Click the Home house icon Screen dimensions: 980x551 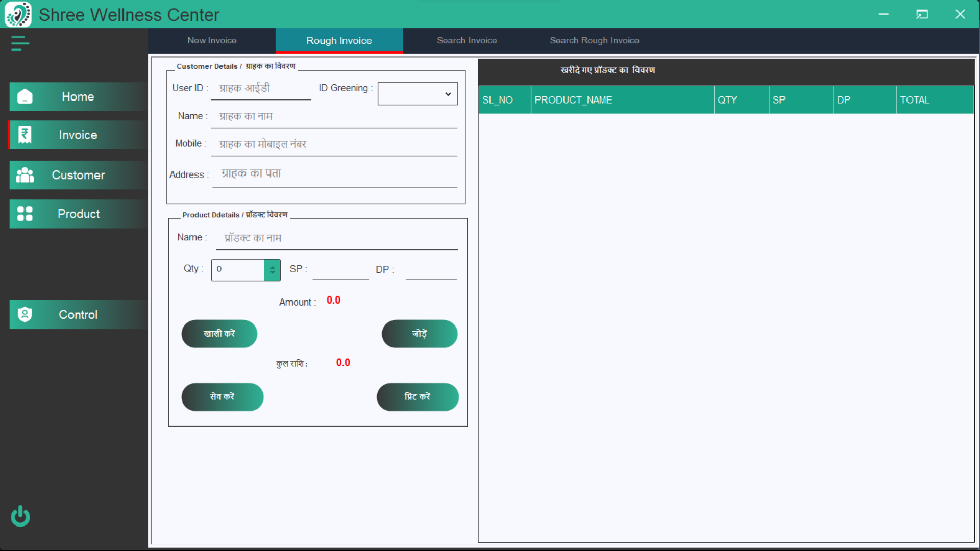[24, 97]
